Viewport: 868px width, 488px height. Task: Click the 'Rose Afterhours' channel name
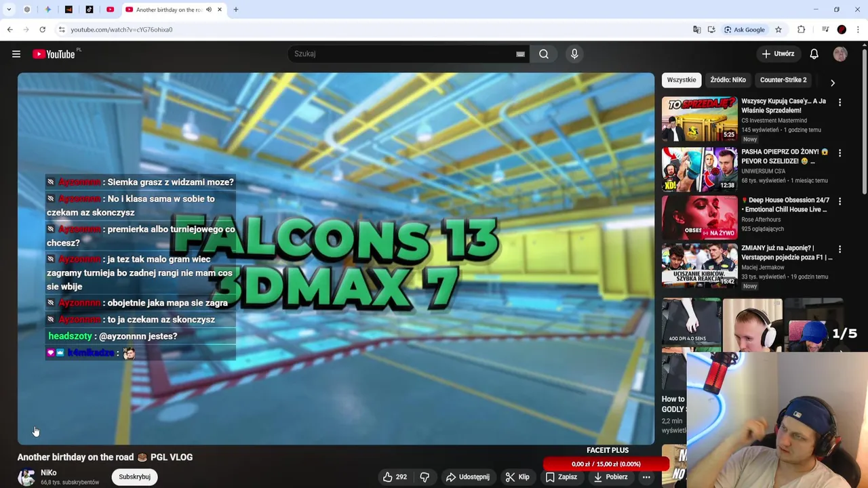761,220
